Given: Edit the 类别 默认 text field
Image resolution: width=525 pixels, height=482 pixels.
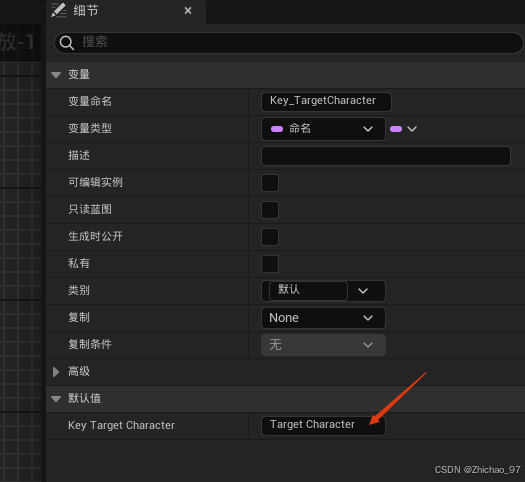Looking at the screenshot, I should pyautogui.click(x=308, y=290).
